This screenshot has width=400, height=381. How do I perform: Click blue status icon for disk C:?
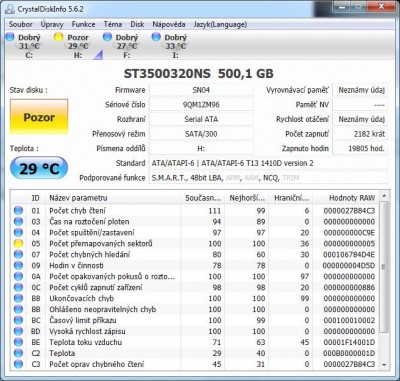click(10, 36)
